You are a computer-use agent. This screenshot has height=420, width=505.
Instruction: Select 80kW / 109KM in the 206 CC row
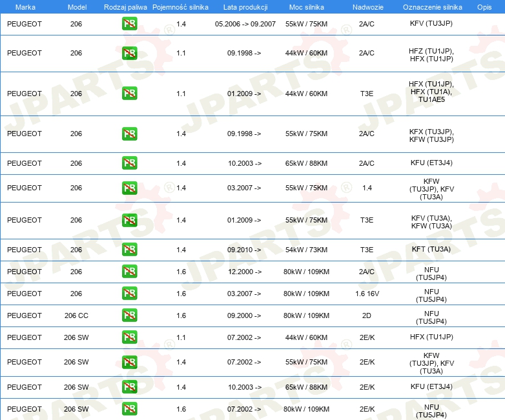tap(306, 315)
